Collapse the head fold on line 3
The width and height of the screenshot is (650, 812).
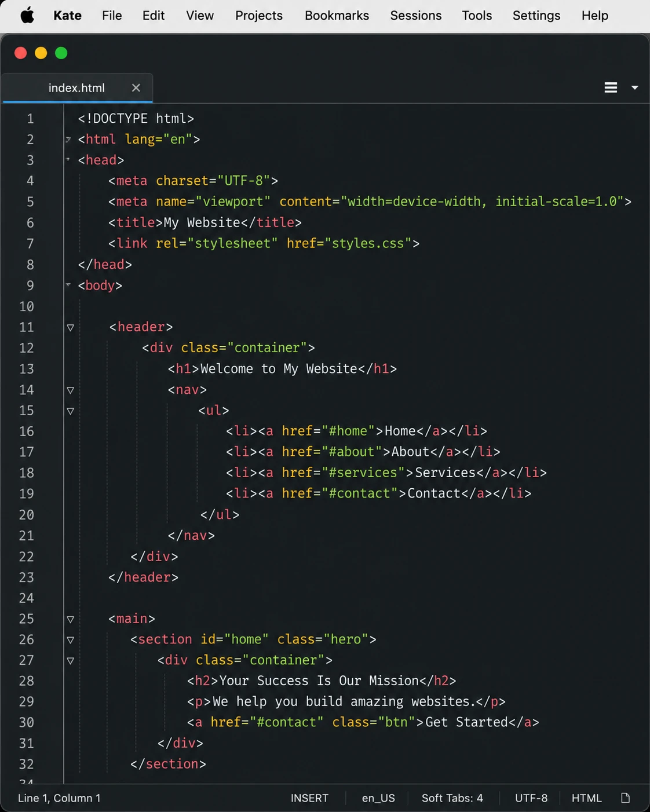pos(68,160)
